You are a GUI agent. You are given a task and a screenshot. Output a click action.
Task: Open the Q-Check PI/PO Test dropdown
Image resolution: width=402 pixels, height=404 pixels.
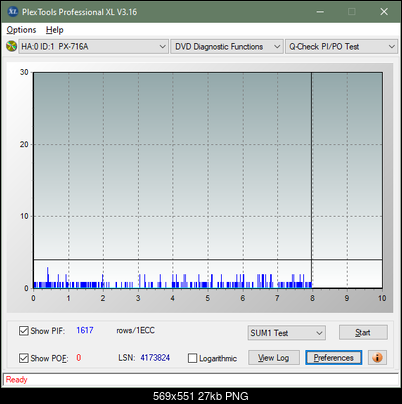click(341, 46)
